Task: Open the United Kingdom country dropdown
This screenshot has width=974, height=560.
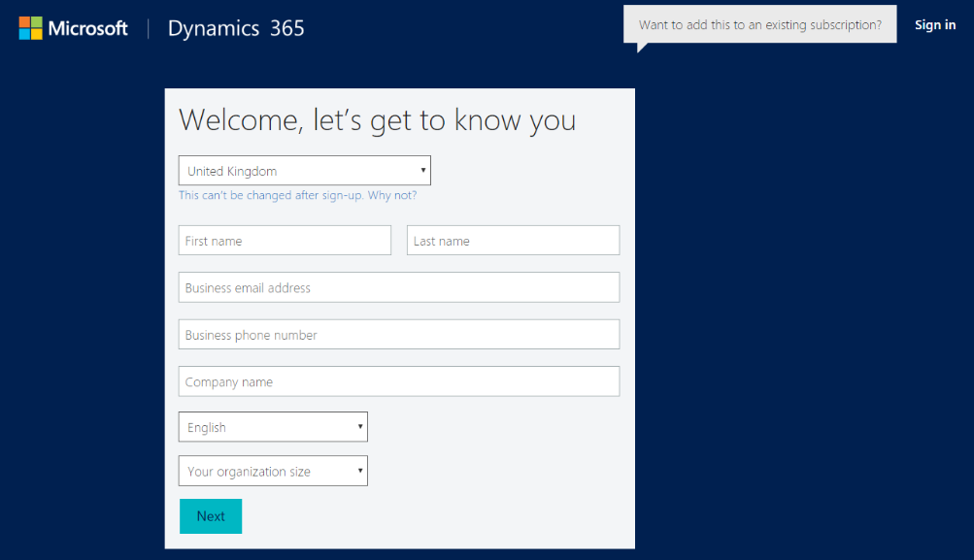Action: point(304,171)
